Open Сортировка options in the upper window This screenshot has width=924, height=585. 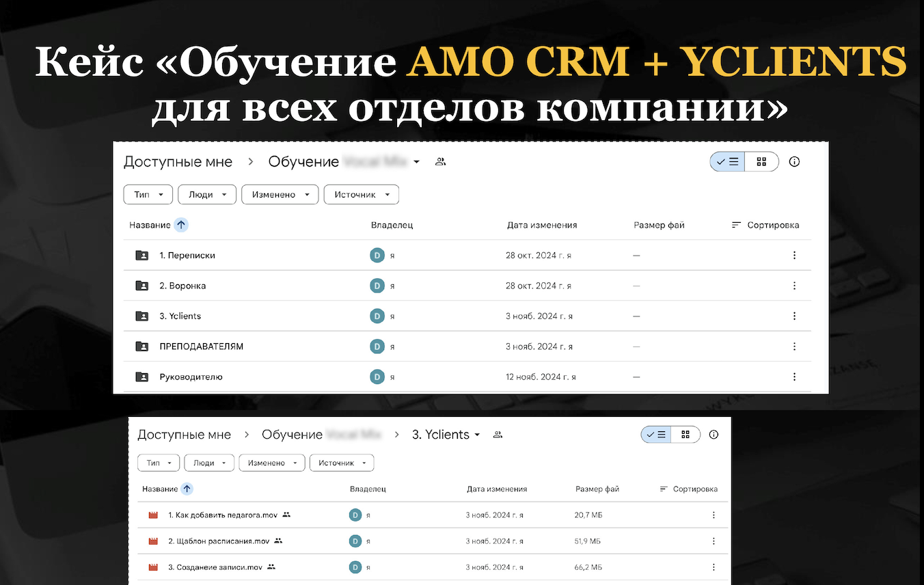[x=765, y=225]
